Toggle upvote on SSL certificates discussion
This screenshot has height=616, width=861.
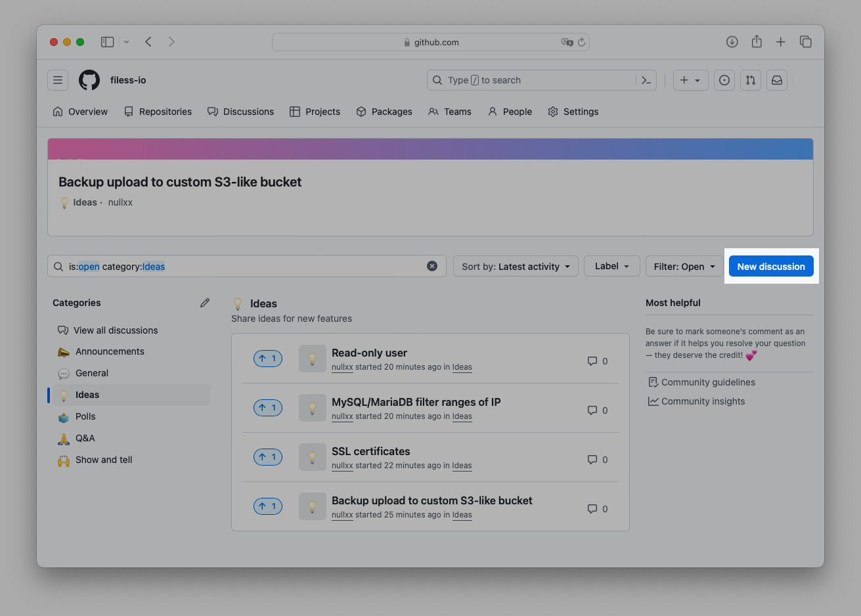pos(268,457)
